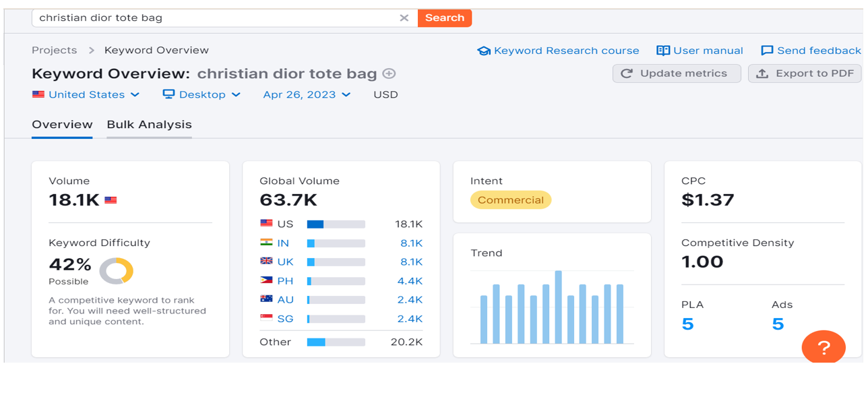This screenshot has height=395, width=868.
Task: Click the 42% keyword difficulty value
Action: click(x=70, y=264)
